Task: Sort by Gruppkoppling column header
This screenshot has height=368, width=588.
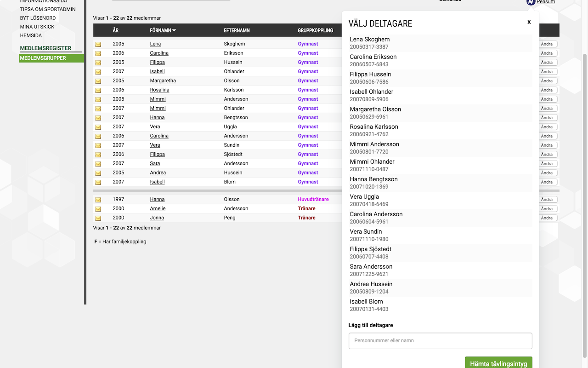Action: coord(315,30)
